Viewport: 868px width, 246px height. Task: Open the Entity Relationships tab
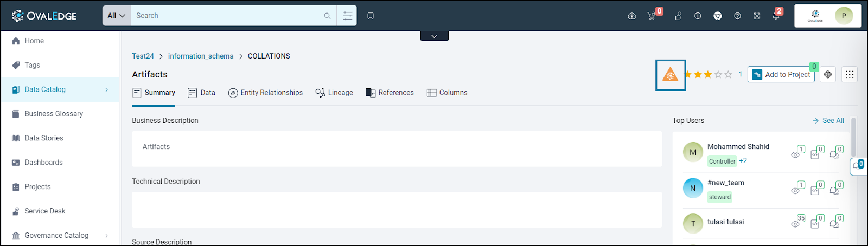[x=265, y=93]
